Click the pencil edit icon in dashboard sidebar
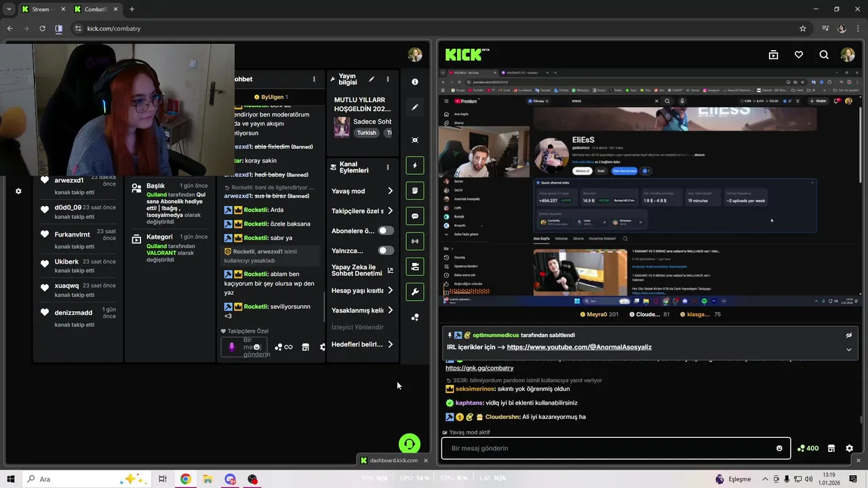 coord(415,107)
